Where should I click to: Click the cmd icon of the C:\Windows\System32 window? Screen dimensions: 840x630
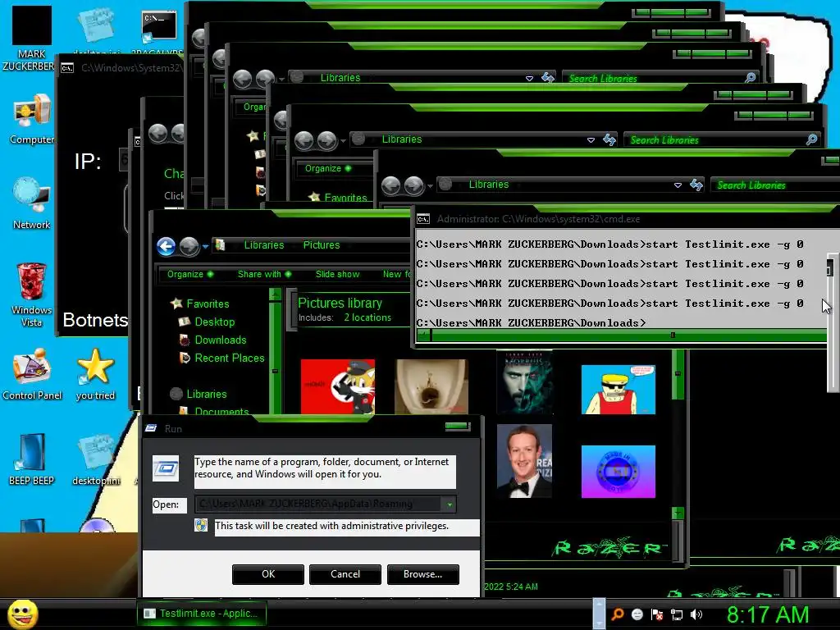[x=67, y=68]
